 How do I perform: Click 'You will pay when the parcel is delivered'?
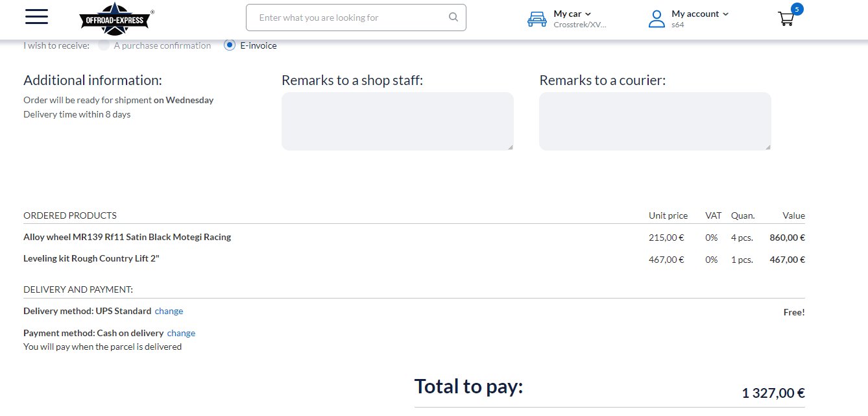[102, 347]
